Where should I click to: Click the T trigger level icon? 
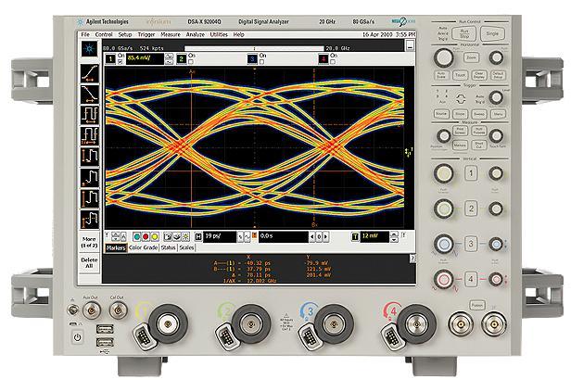pyautogui.click(x=355, y=237)
